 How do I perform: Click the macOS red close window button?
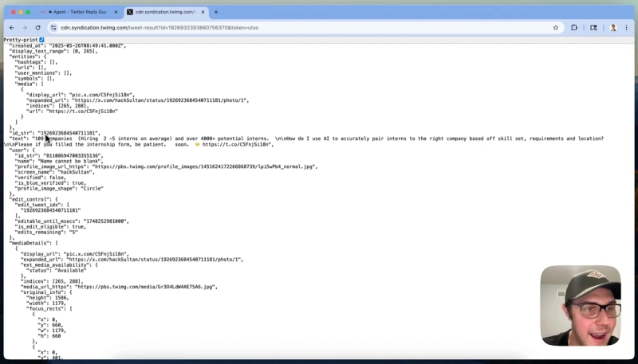tap(14, 12)
